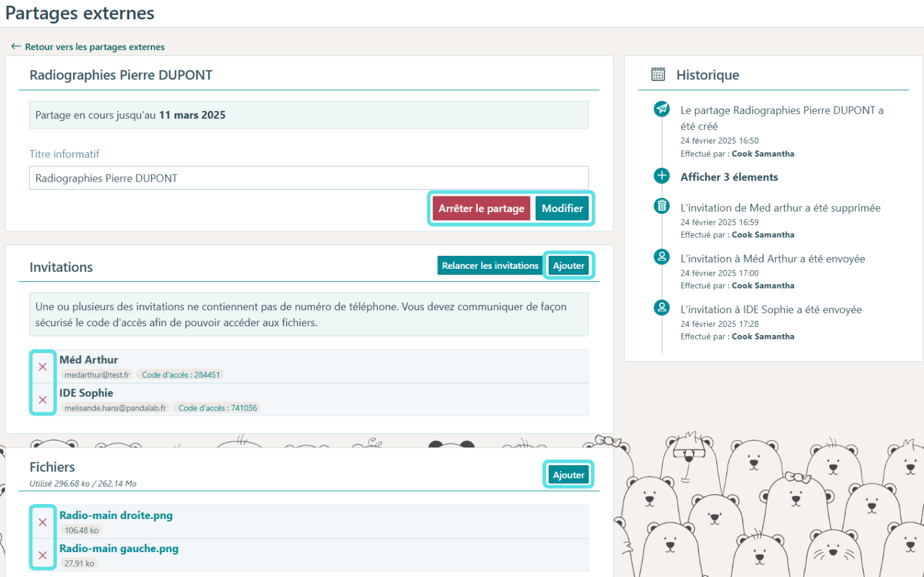Click history entry L'invitation à Méd Arthur a été envoyée
Image resolution: width=924 pixels, height=577 pixels.
[772, 259]
